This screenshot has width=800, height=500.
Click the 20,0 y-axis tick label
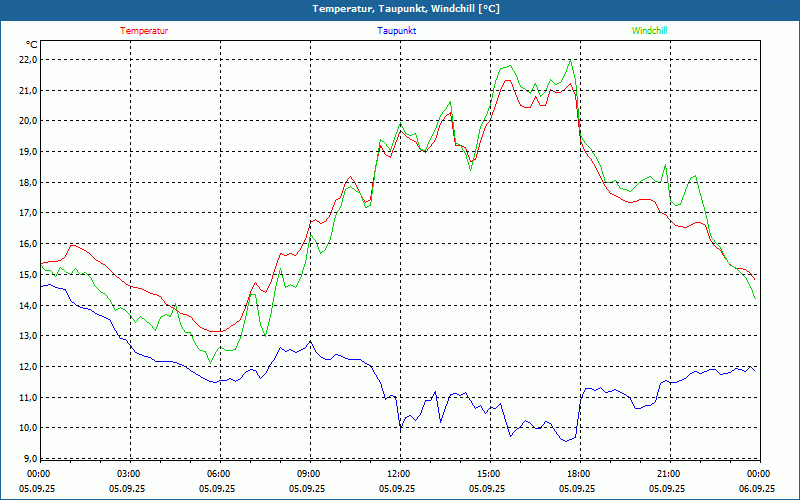pyautogui.click(x=27, y=121)
